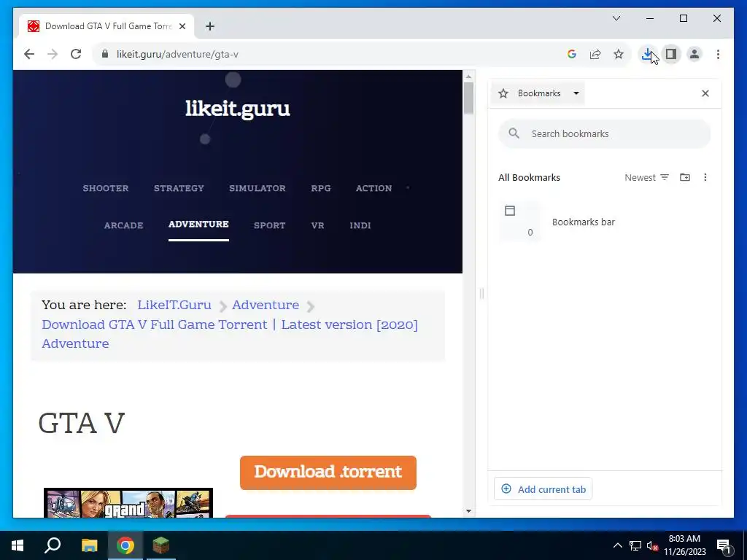Click the side panel resize handle
This screenshot has width=747, height=560.
click(481, 294)
